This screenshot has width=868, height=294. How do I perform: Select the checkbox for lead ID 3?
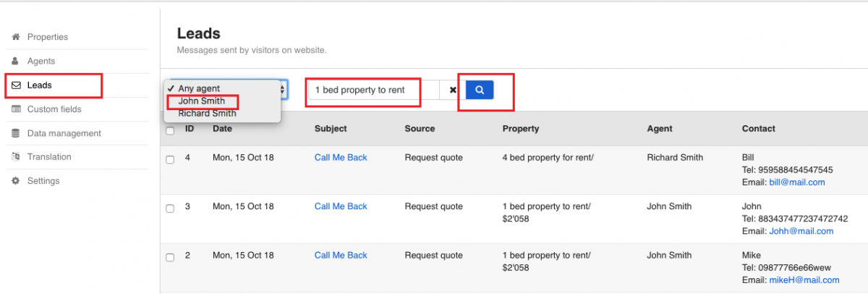coord(170,209)
